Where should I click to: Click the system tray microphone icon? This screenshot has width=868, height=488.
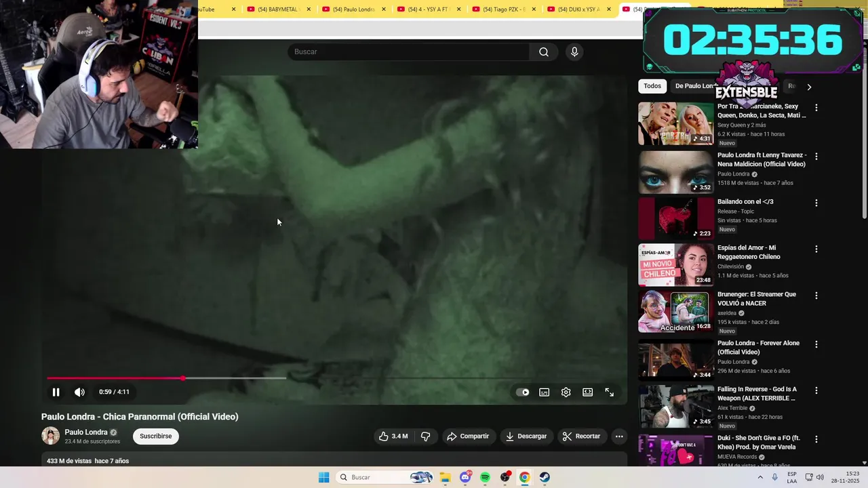pyautogui.click(x=774, y=477)
